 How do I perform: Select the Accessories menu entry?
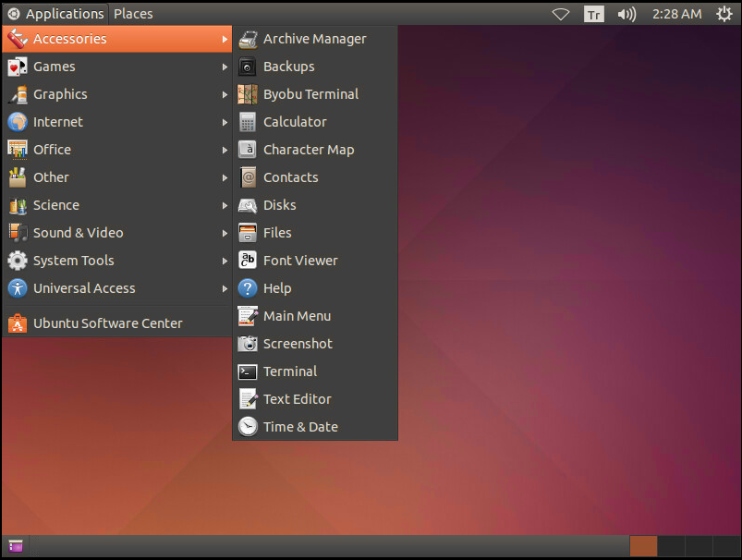coord(116,39)
